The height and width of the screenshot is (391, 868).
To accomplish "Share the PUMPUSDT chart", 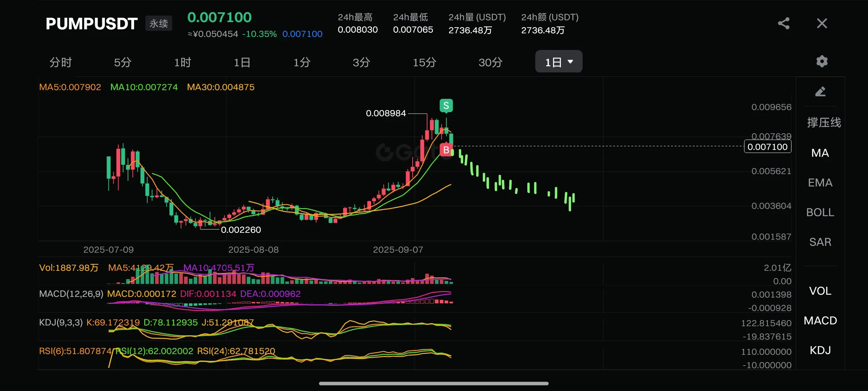I will tap(784, 24).
